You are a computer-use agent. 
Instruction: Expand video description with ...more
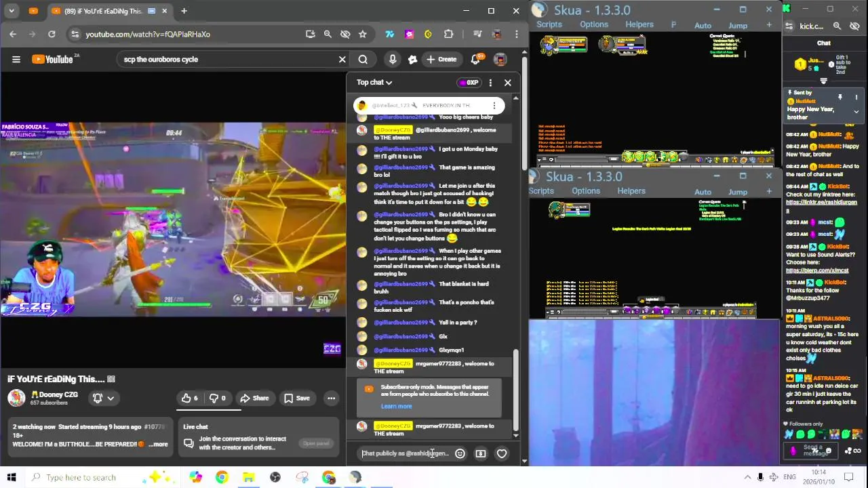pyautogui.click(x=159, y=445)
